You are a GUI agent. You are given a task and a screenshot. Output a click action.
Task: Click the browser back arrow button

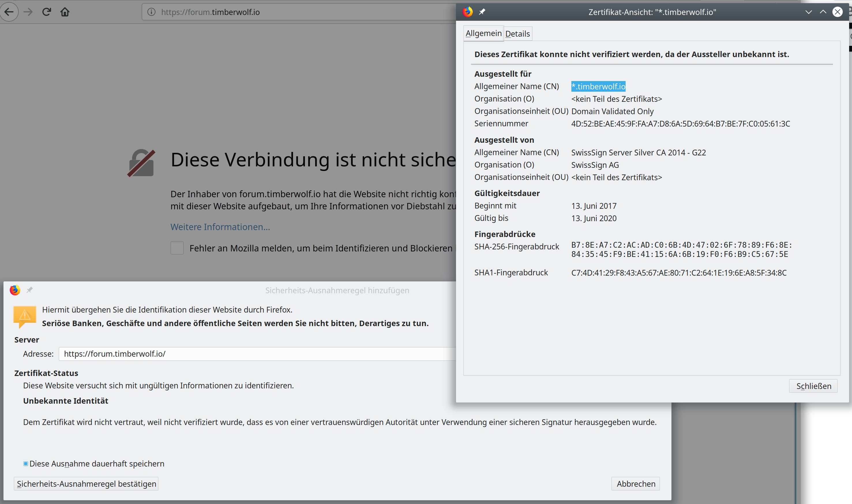(x=9, y=12)
